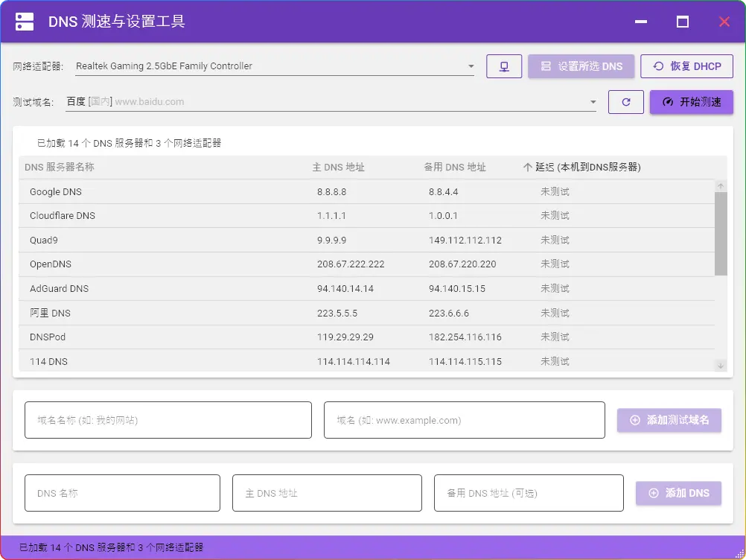Focus the 备用 DNS 地址 input field

pyautogui.click(x=528, y=493)
